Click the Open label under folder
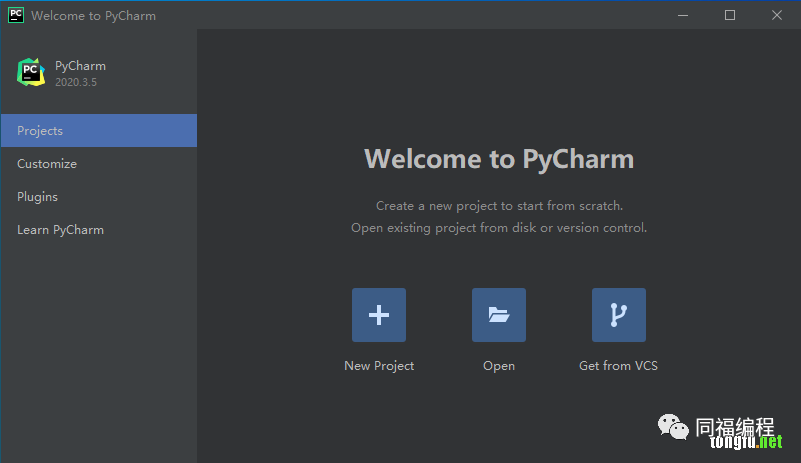801x463 pixels. [x=499, y=366]
